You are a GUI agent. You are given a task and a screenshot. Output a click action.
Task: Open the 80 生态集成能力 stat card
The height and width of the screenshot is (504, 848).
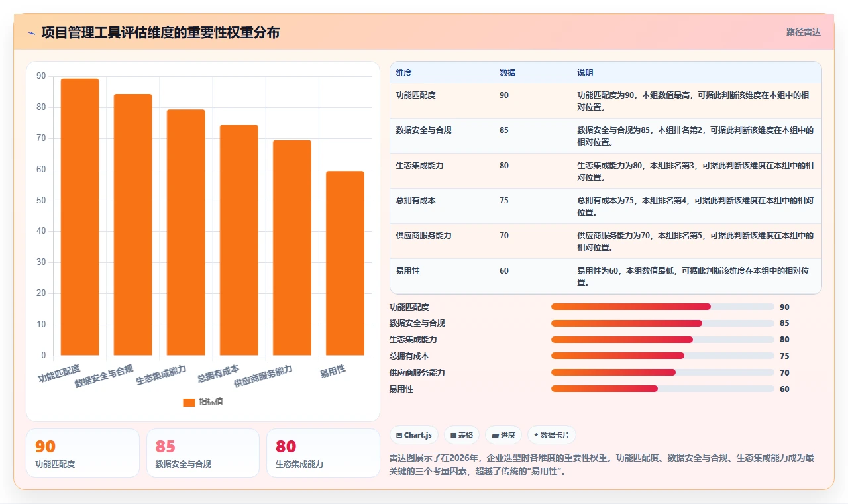323,453
